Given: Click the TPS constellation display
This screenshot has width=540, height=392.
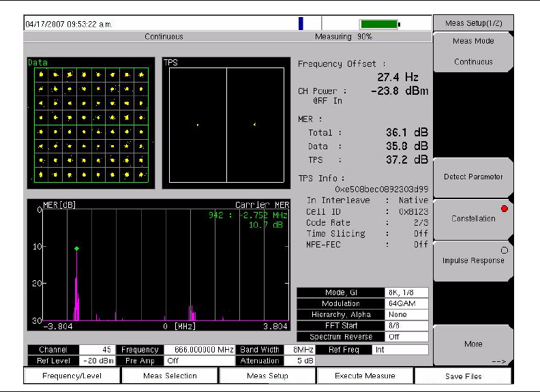Looking at the screenshot, I should (226, 124).
